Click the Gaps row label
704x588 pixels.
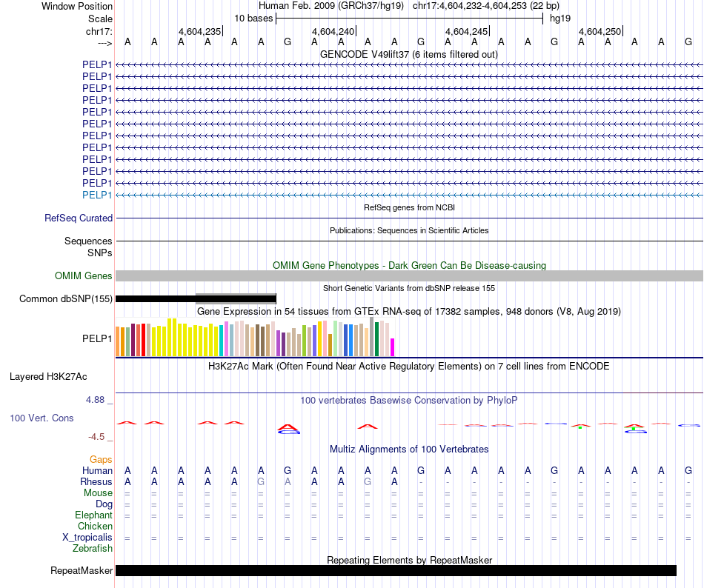pyautogui.click(x=101, y=459)
